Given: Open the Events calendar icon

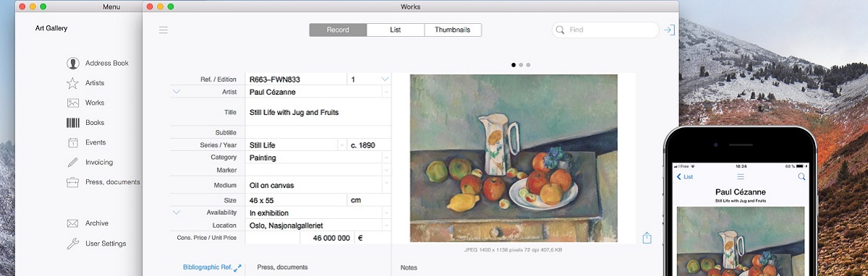Looking at the screenshot, I should (x=72, y=142).
